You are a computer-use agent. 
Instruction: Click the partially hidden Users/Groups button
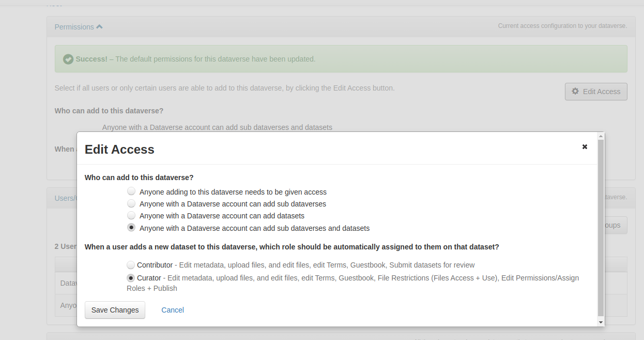pyautogui.click(x=615, y=226)
